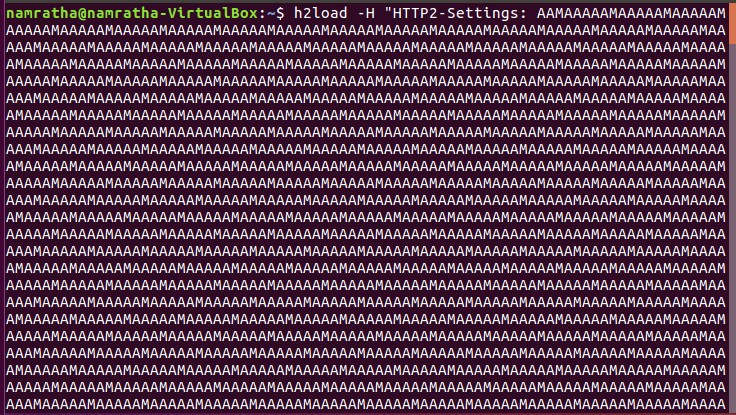Click the HTTP2-Settings: header text

[460, 13]
